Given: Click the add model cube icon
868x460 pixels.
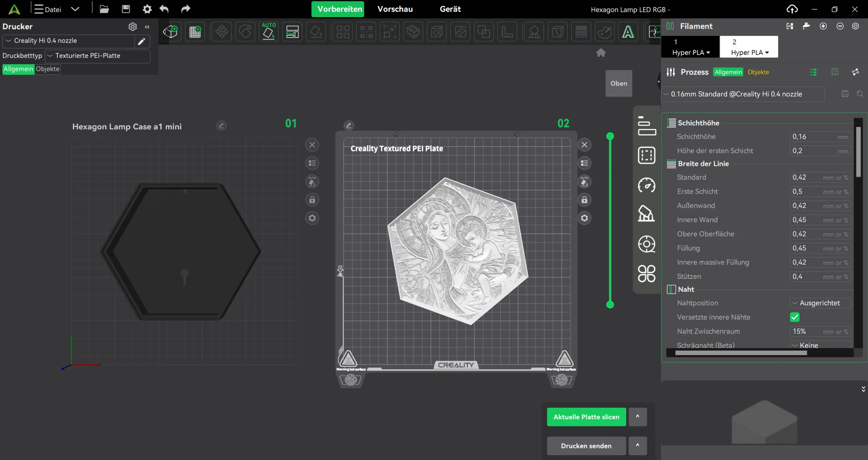Looking at the screenshot, I should pyautogui.click(x=171, y=32).
